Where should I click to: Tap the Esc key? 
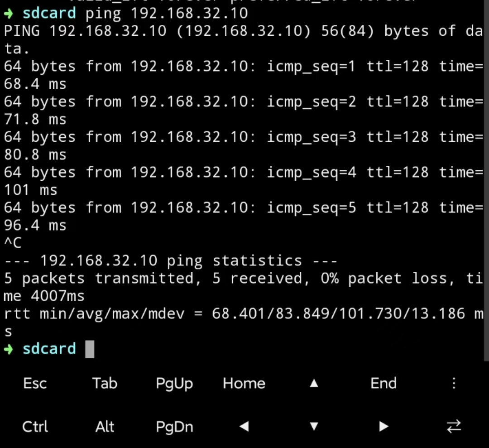click(35, 383)
